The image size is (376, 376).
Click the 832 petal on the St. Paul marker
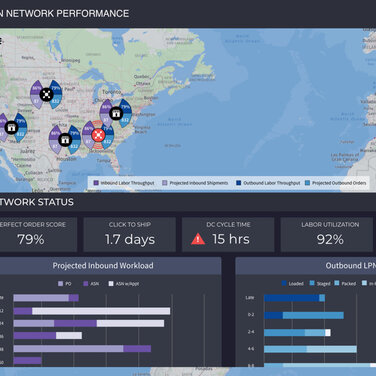pos(55,101)
